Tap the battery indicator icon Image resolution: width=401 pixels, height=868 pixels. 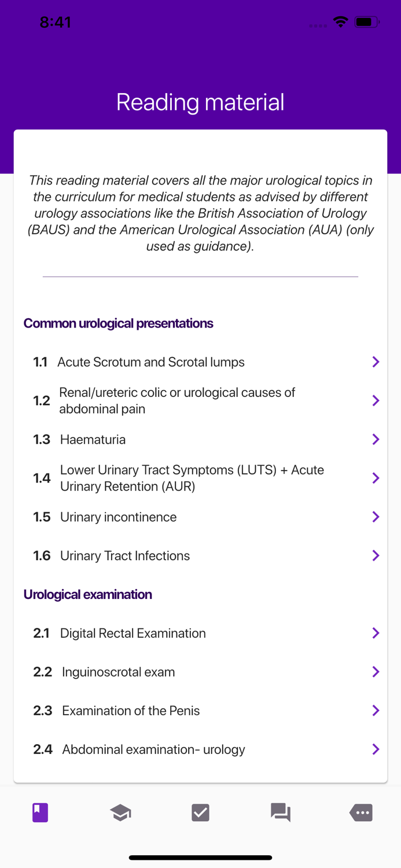pos(366,21)
